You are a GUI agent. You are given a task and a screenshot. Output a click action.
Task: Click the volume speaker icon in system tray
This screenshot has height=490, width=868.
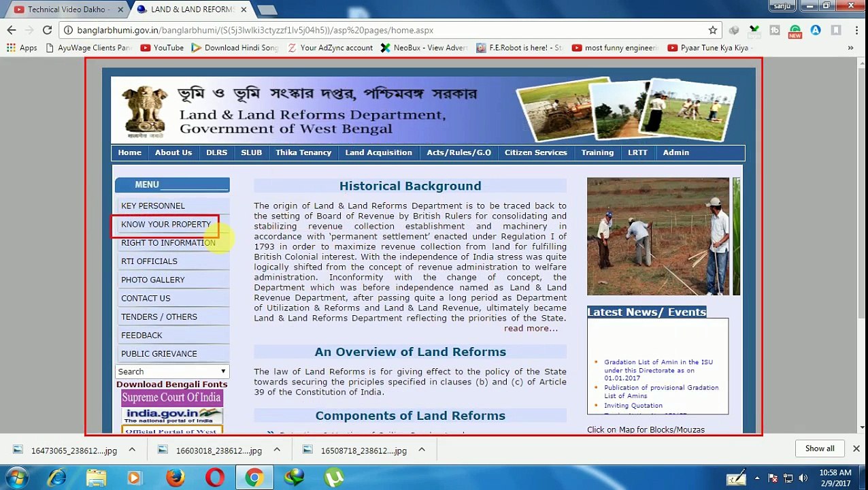click(x=803, y=478)
